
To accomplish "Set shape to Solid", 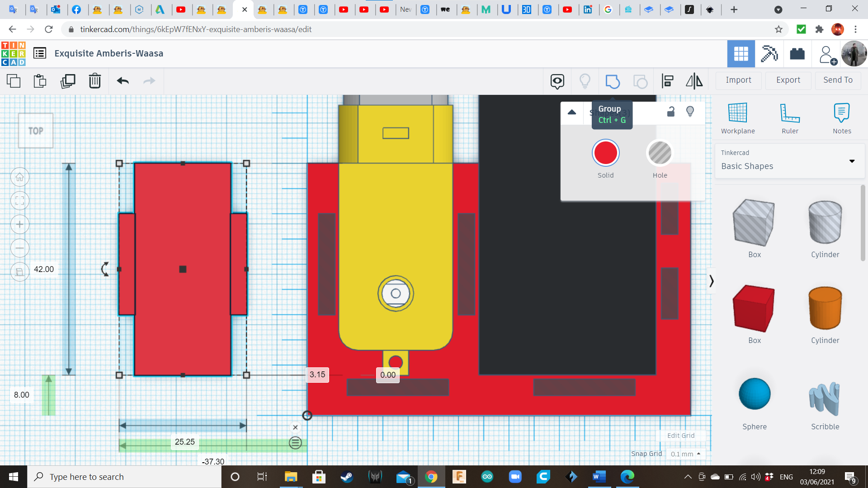I will pyautogui.click(x=605, y=154).
